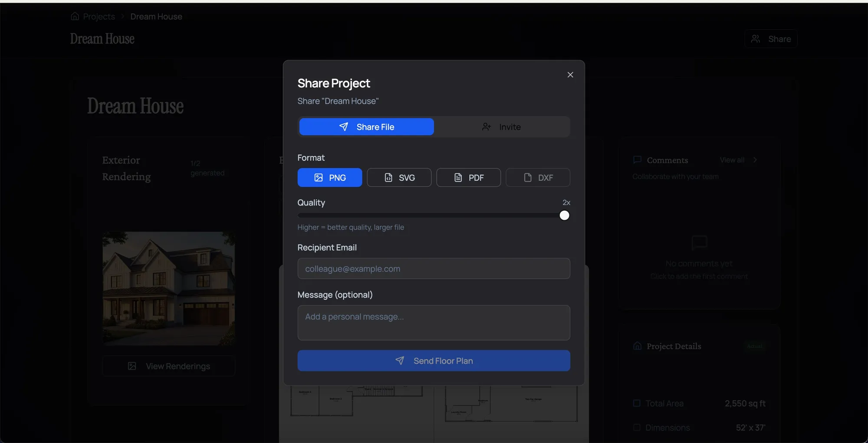Screen dimensions: 868x443
Task: Click the paper-plane icon on Share File
Action: click(344, 126)
